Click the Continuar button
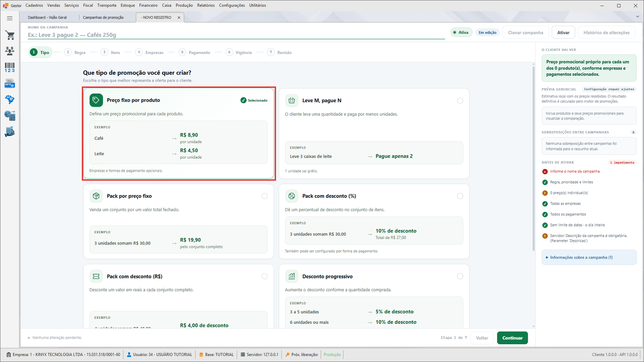The height and width of the screenshot is (362, 644). pyautogui.click(x=512, y=338)
